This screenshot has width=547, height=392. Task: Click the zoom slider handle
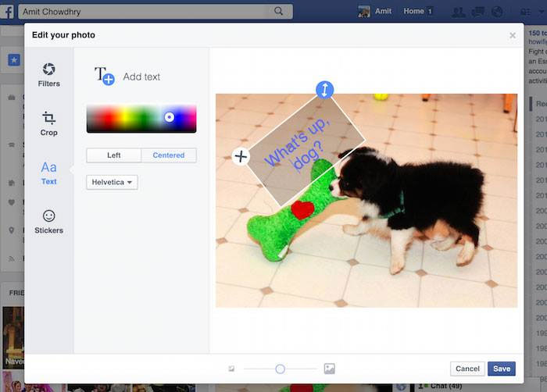point(280,369)
